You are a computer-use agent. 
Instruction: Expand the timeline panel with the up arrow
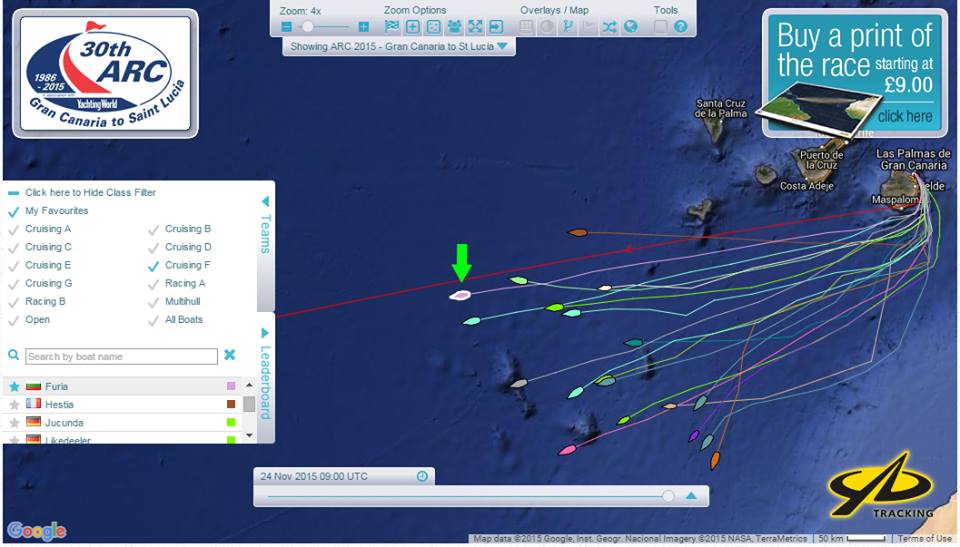(x=691, y=496)
